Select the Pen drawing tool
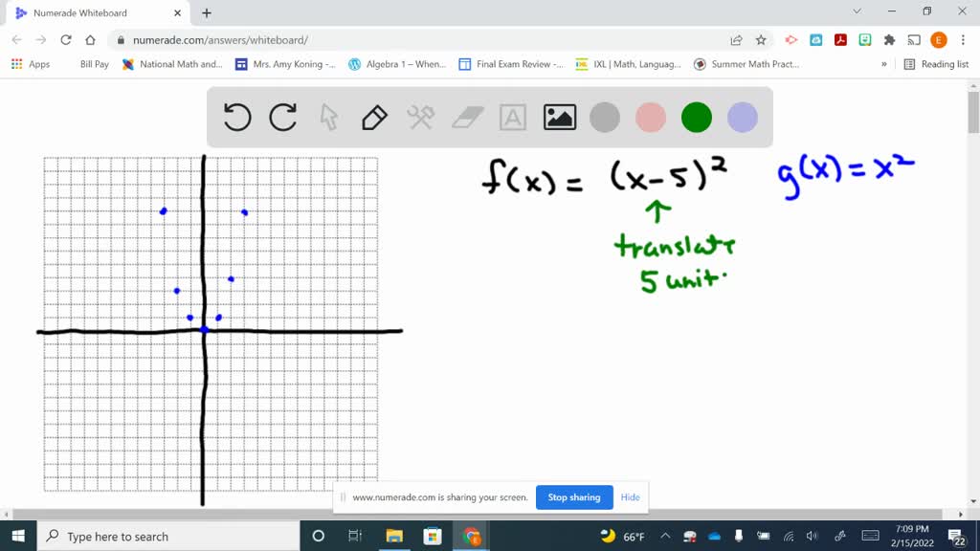 tap(372, 117)
